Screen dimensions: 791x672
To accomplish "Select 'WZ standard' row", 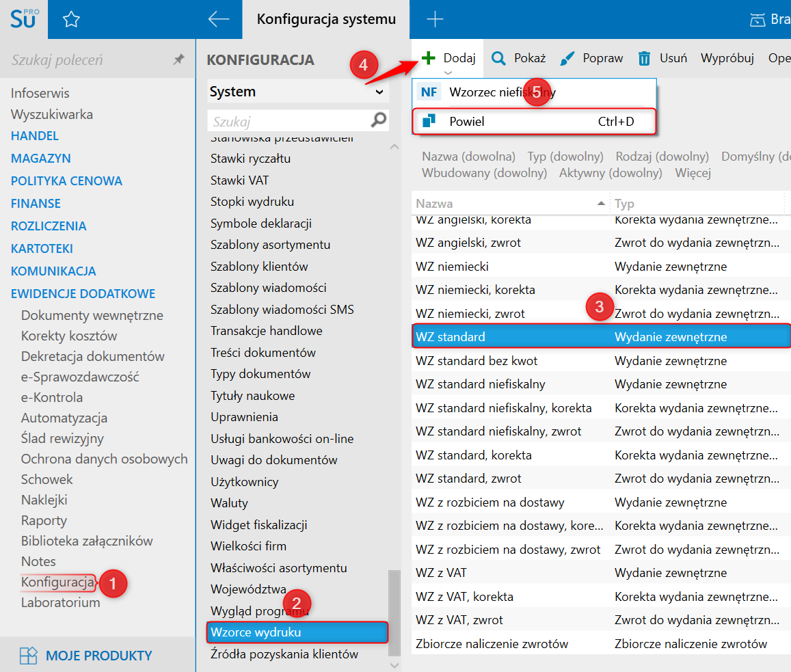I will (x=602, y=336).
